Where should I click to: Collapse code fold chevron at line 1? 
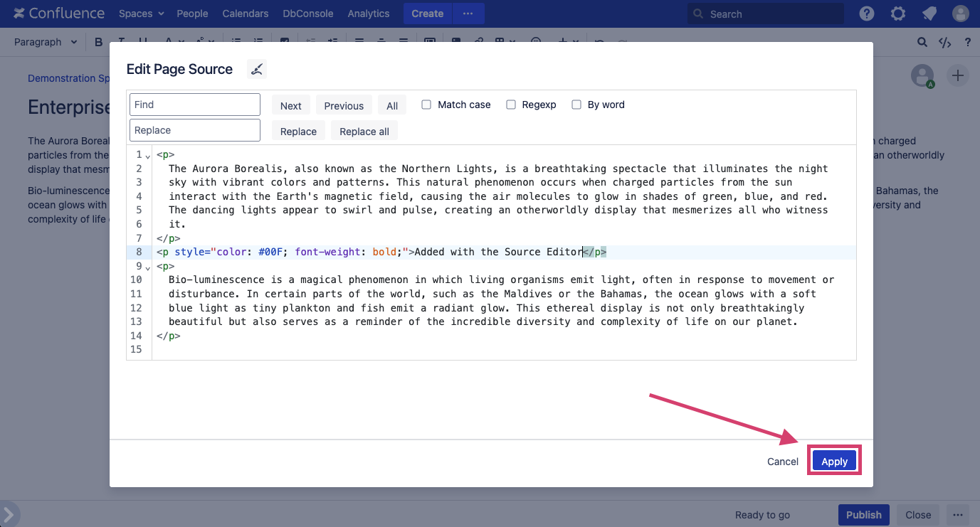(147, 156)
